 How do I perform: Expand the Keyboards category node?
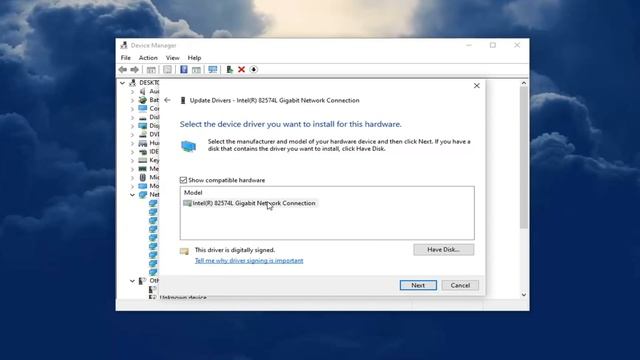point(132,160)
